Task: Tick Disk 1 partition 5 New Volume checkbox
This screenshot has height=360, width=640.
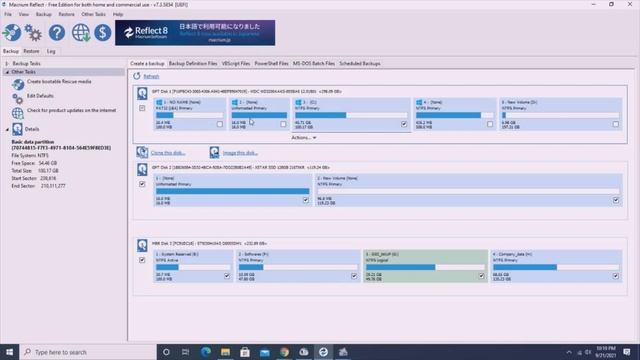Action: (x=616, y=124)
